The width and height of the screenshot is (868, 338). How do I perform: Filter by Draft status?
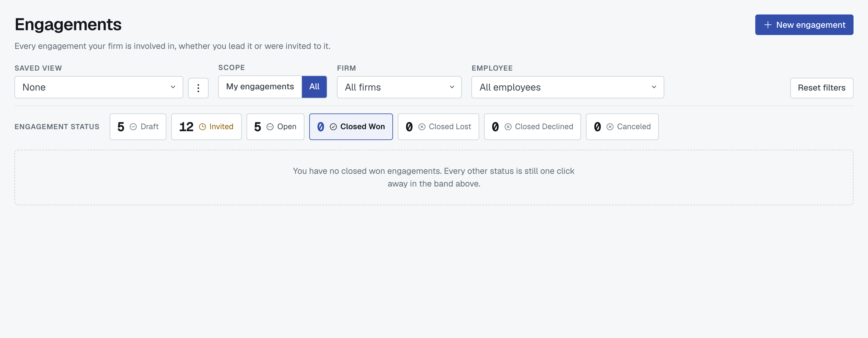click(138, 127)
